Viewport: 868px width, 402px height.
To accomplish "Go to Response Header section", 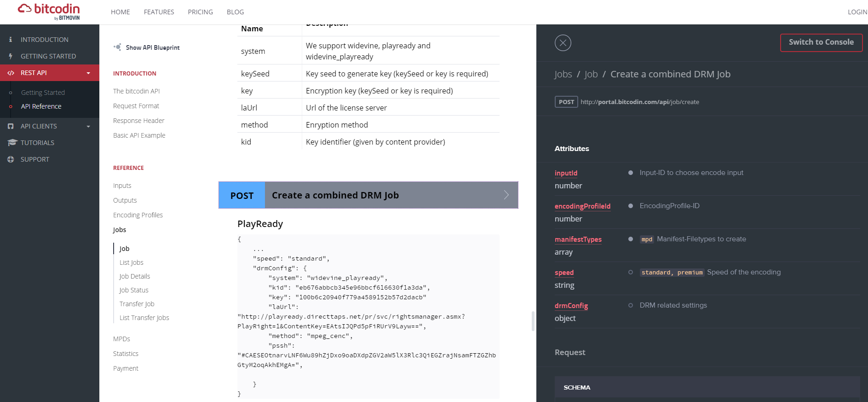I will [x=139, y=121].
